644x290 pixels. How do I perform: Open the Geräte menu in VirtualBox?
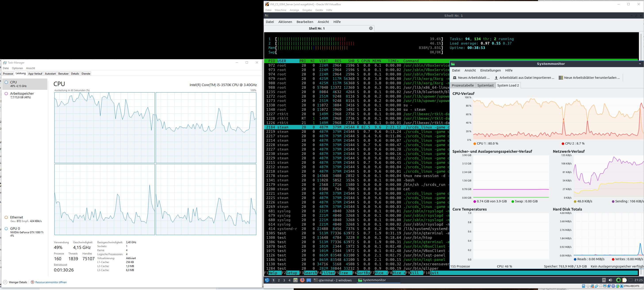pyautogui.click(x=319, y=10)
